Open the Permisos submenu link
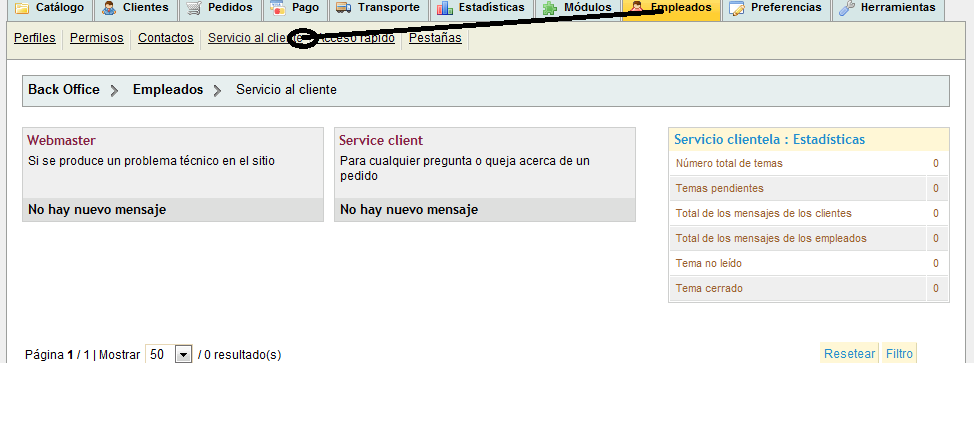 coord(97,38)
